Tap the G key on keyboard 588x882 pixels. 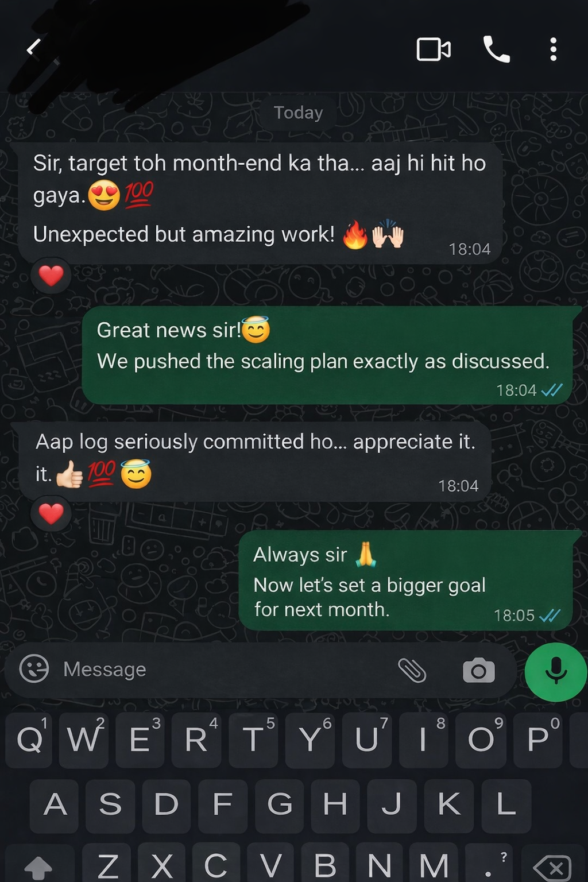pyautogui.click(x=279, y=805)
